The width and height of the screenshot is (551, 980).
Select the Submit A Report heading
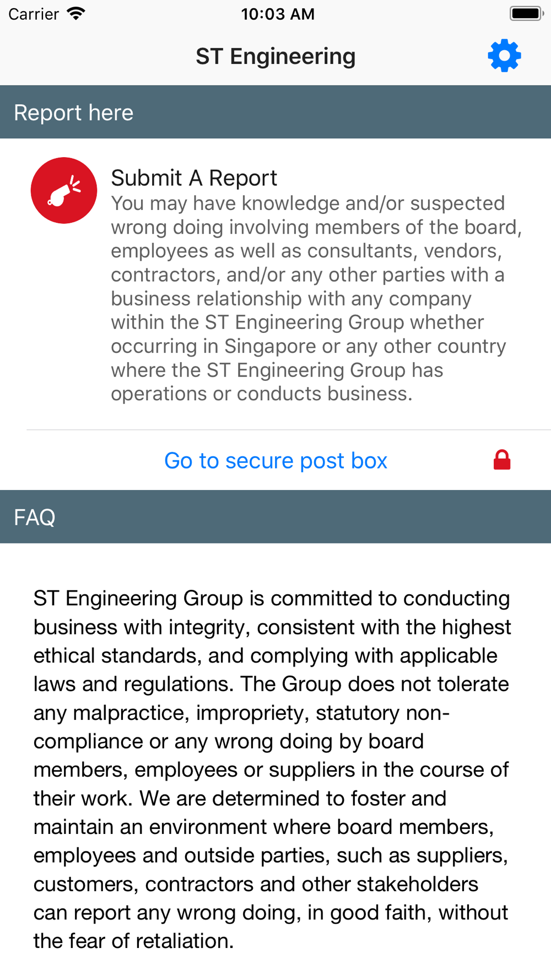click(x=194, y=178)
